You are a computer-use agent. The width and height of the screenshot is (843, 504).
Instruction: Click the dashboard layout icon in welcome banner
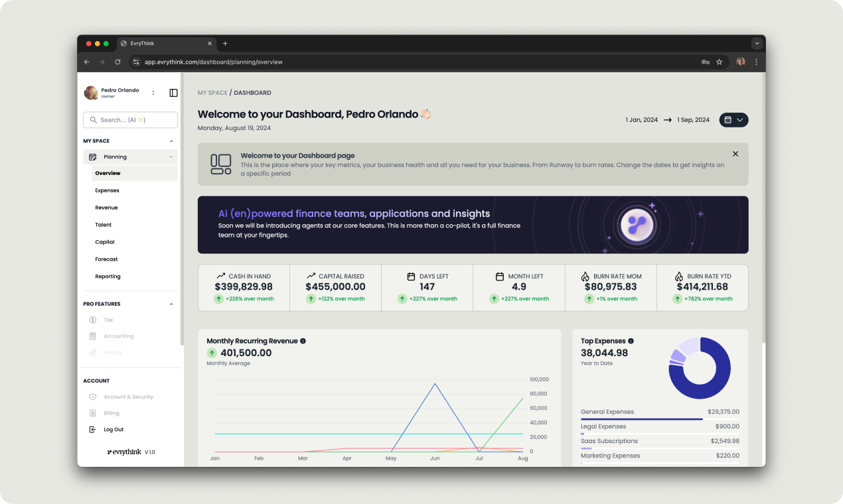[221, 164]
